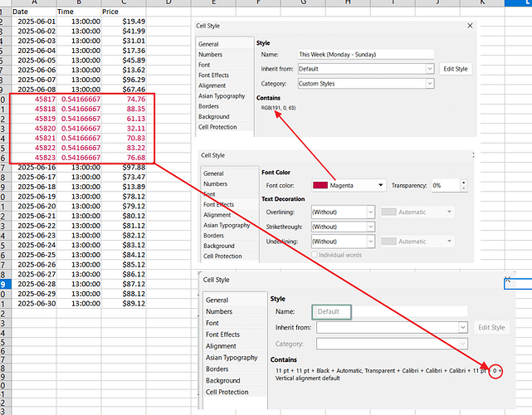Select cell with date 2025-06-01
The height and width of the screenshot is (415, 532).
coord(34,22)
